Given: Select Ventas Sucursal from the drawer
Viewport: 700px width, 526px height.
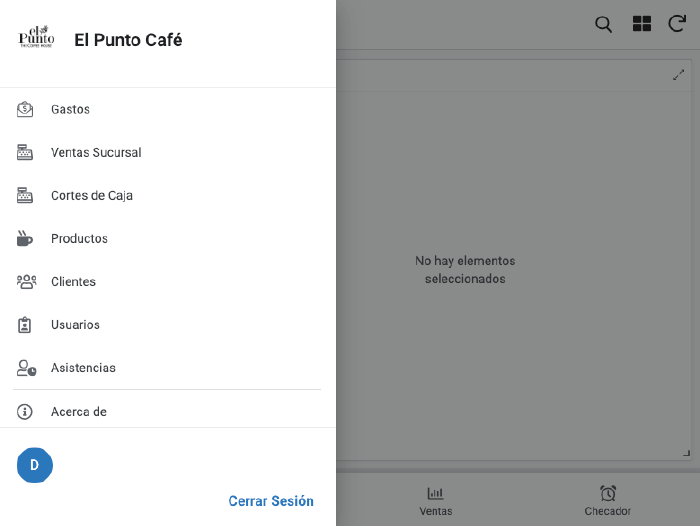Looking at the screenshot, I should [x=96, y=152].
